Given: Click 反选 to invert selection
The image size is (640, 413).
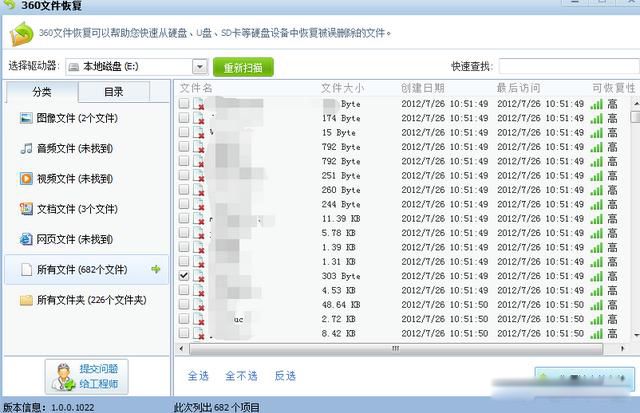Looking at the screenshot, I should coord(285,375).
